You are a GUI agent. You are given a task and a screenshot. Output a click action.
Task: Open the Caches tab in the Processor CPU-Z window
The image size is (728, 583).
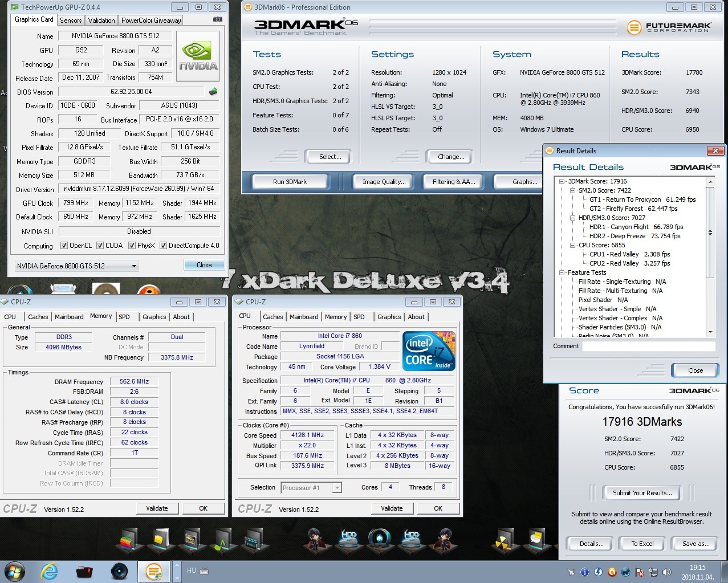coord(273,317)
